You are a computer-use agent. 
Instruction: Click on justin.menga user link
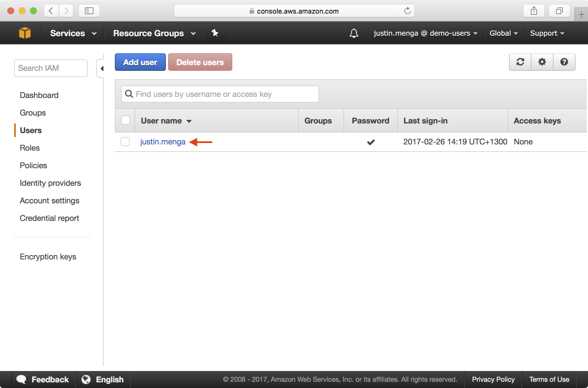point(162,141)
